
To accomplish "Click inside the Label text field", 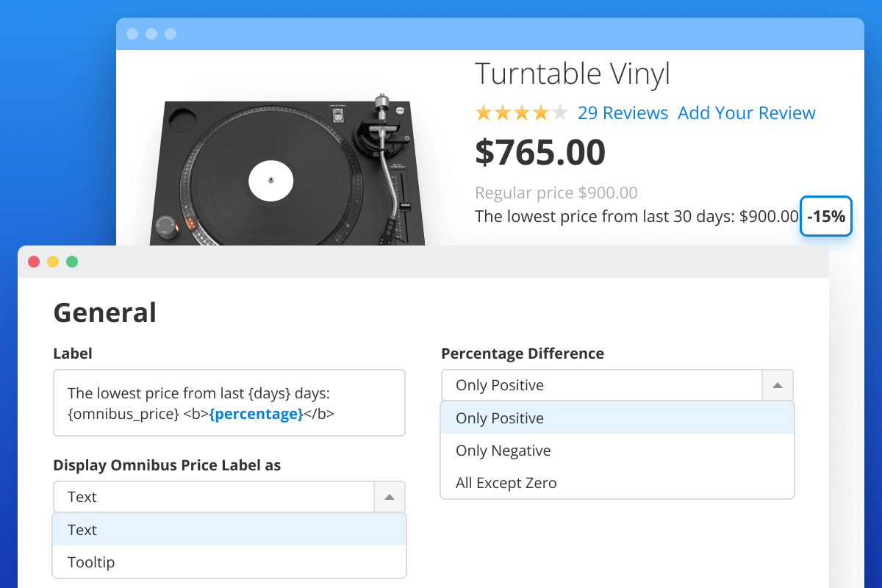I will 229,403.
